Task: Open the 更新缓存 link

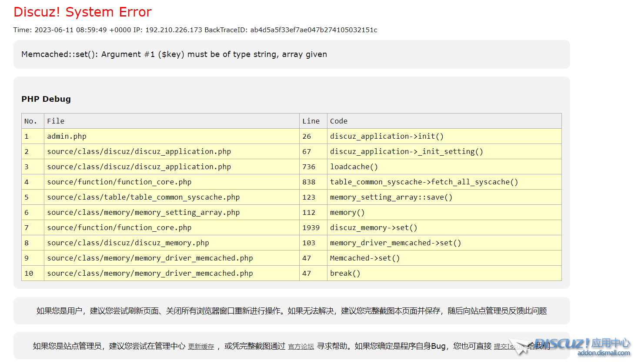Action: (201, 347)
